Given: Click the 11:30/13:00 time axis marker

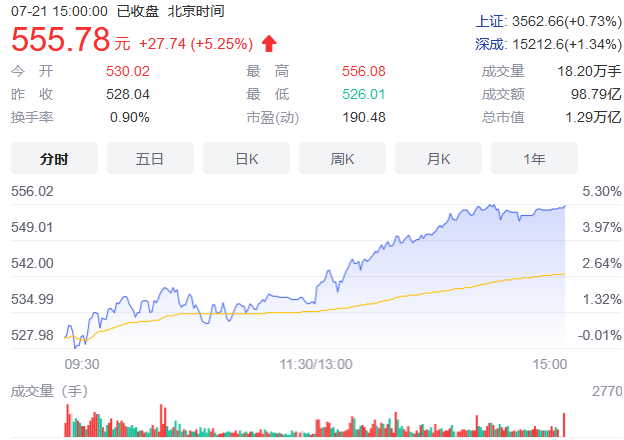Looking at the screenshot, I should tap(314, 364).
